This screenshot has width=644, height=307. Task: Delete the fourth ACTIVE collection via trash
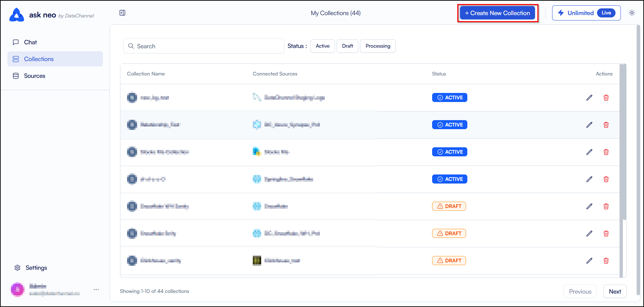606,179
